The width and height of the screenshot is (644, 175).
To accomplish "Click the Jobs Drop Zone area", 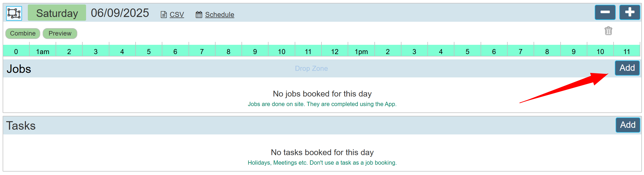I will [311, 68].
